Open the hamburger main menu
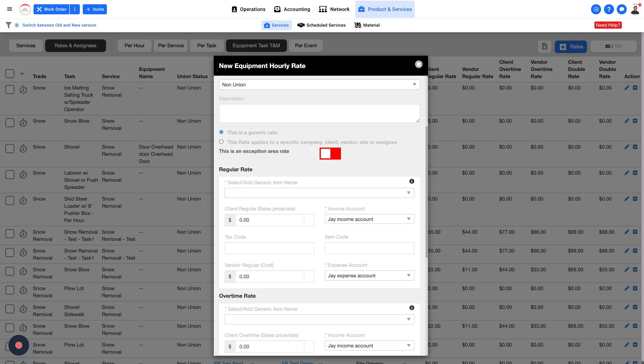The image size is (644, 364). pyautogui.click(x=9, y=9)
